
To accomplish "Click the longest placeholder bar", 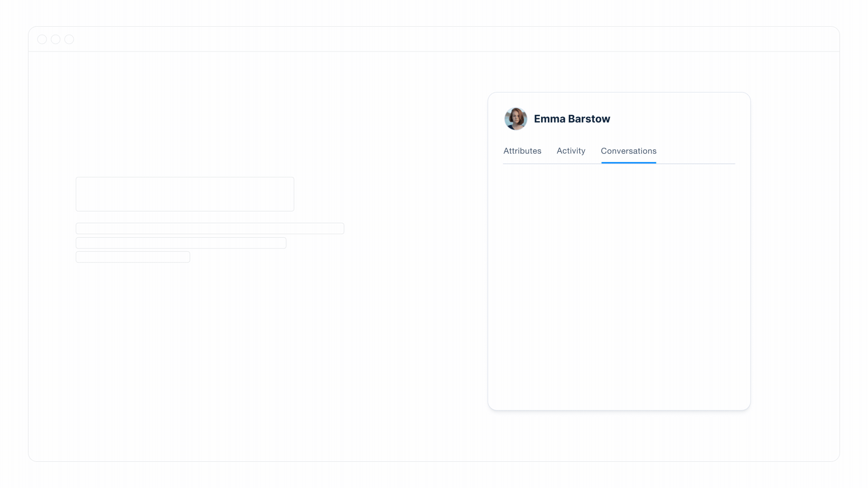I will tap(210, 229).
